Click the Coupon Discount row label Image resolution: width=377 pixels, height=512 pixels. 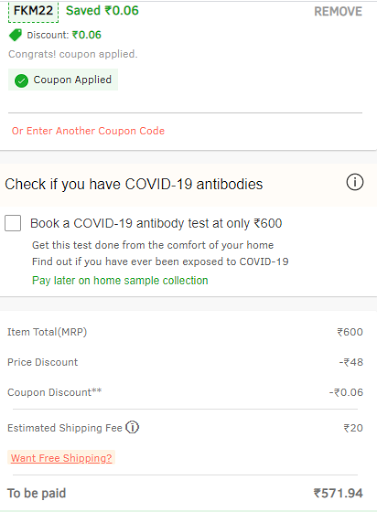54,392
